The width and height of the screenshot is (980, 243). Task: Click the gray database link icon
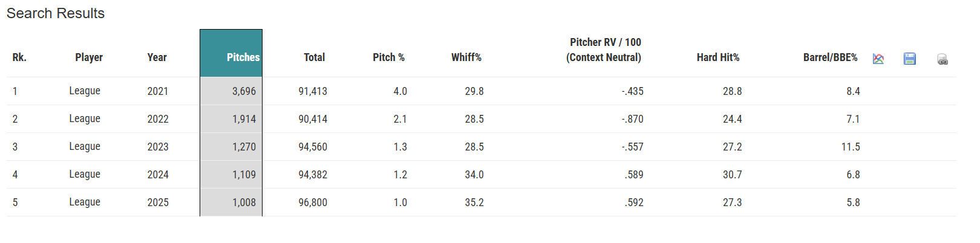pyautogui.click(x=942, y=59)
